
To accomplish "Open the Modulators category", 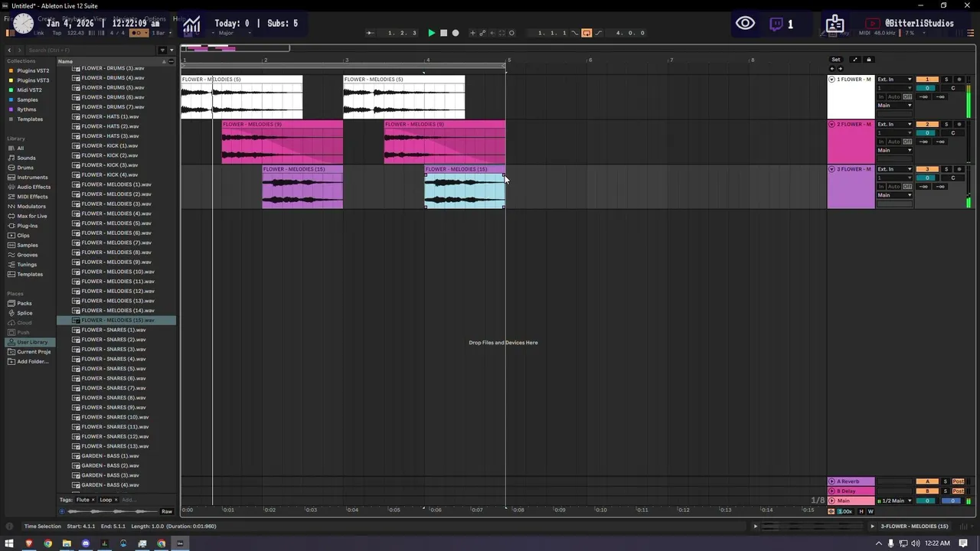I will 31,207.
